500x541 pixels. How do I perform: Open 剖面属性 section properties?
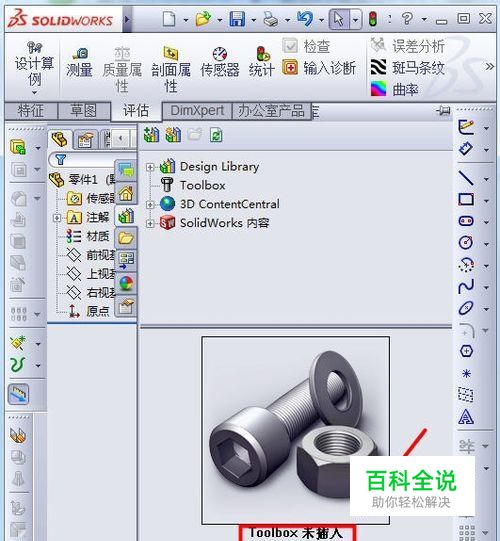pos(171,70)
